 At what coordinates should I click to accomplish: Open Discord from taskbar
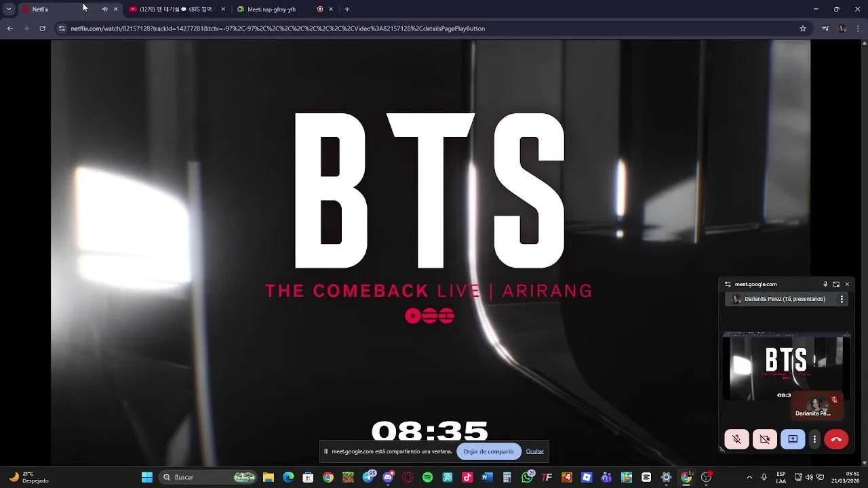388,477
